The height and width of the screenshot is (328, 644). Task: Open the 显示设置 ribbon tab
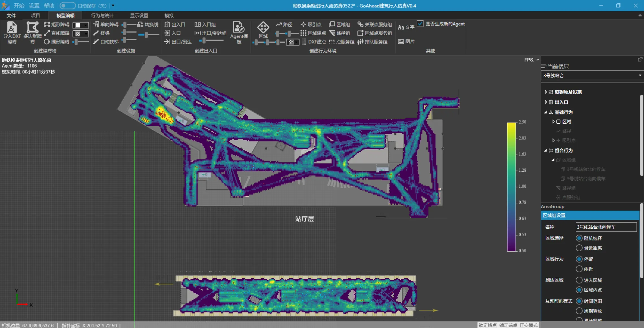139,16
